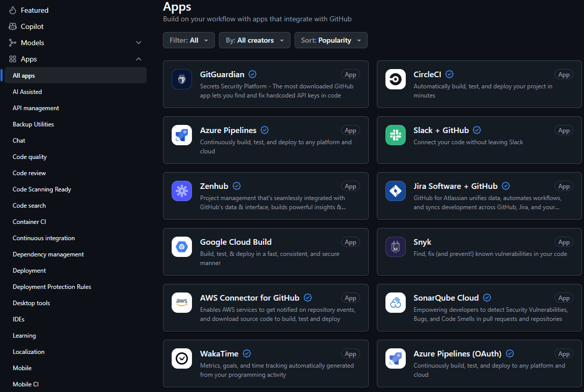Open the Sort: Popularity dropdown
The image size is (584, 392).
point(331,40)
